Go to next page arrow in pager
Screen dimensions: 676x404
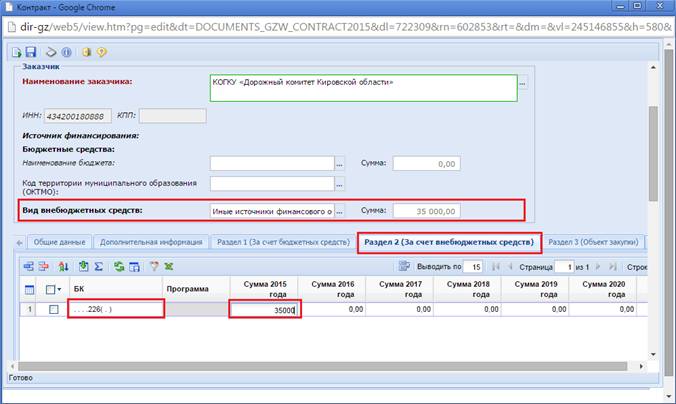[598, 267]
